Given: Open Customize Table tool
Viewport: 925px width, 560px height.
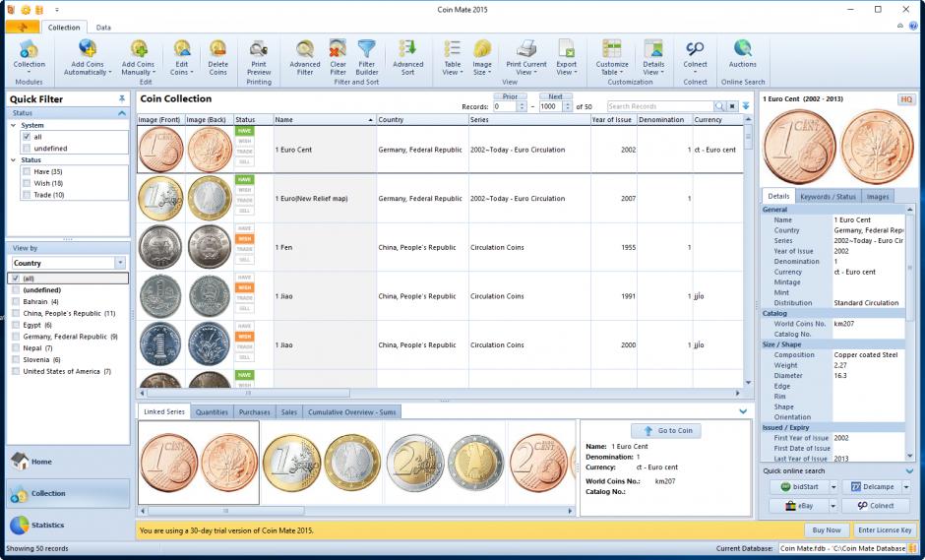Looking at the screenshot, I should pos(612,49).
